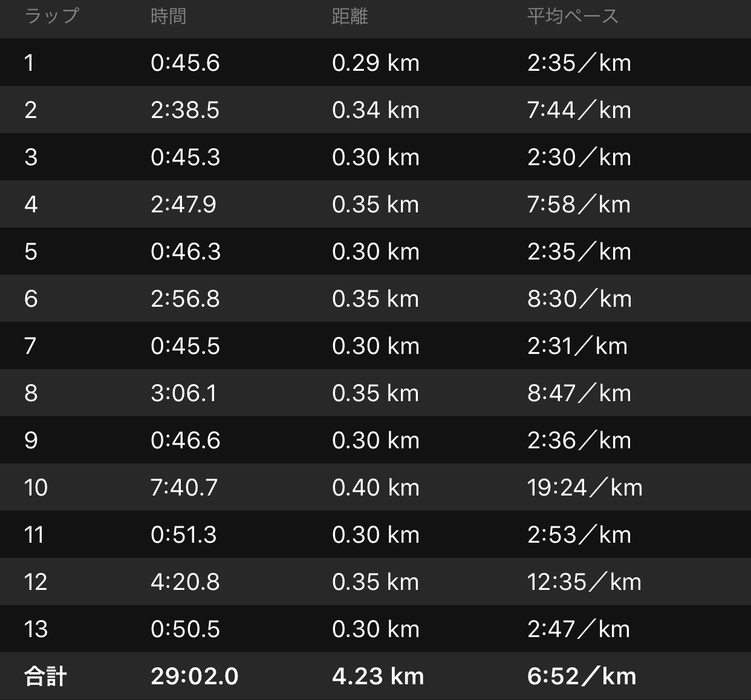Select lap 10 time 7:40.7
751x700 pixels.
184,488
